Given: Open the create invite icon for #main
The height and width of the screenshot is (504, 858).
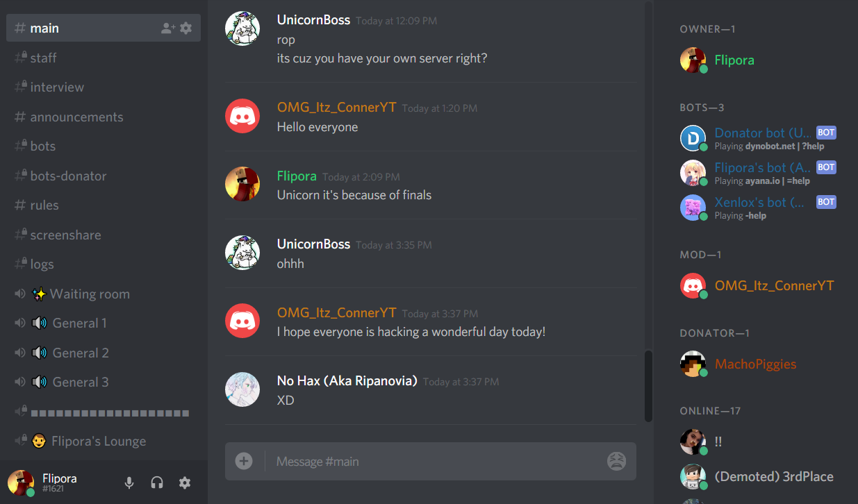Looking at the screenshot, I should [167, 28].
